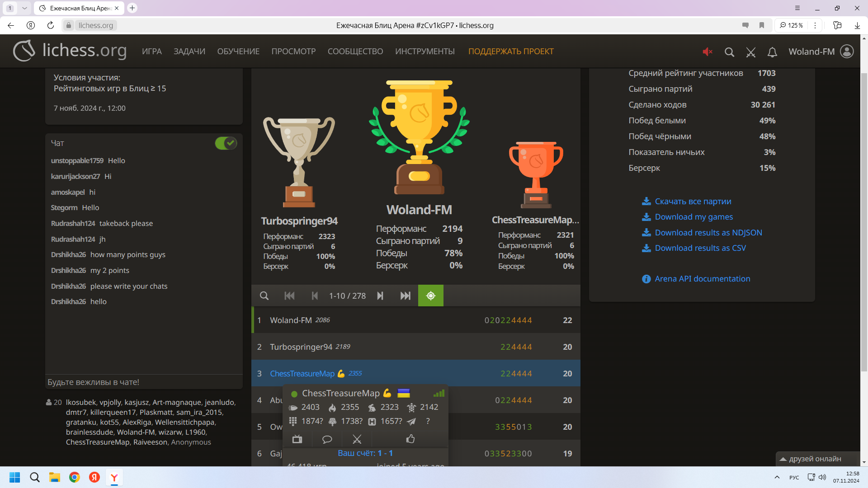Click the 125% zoom indicator
Image resolution: width=868 pixels, height=488 pixels.
tap(792, 25)
